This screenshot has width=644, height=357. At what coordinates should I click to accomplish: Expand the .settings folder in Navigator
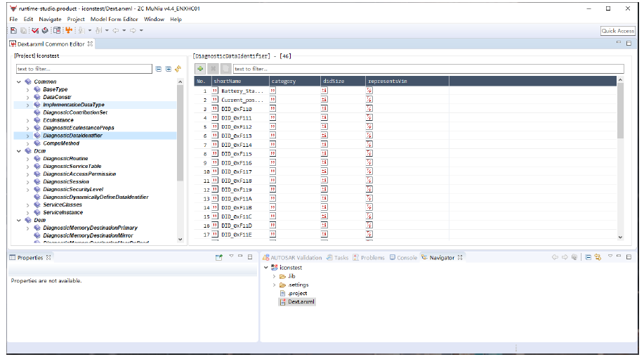(x=275, y=285)
